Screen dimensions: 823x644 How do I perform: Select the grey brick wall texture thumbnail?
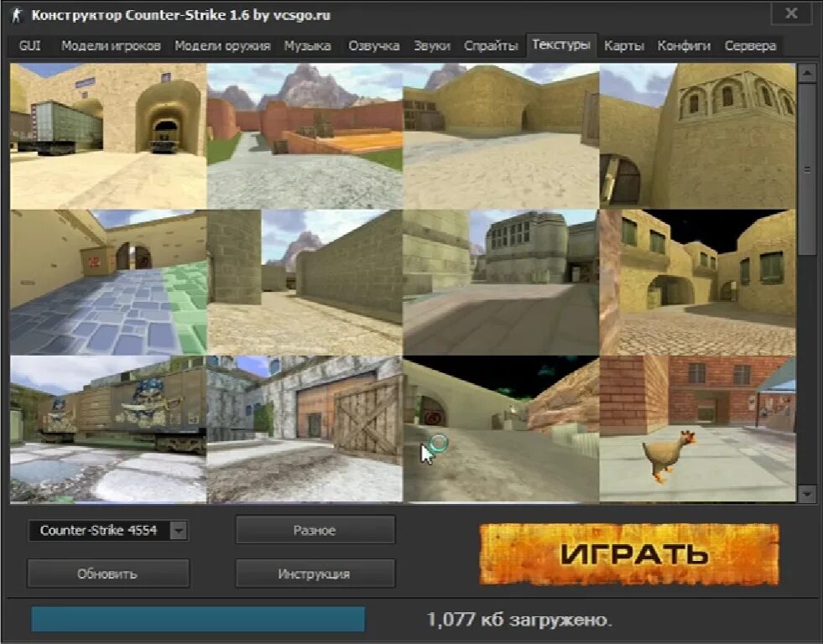[x=305, y=283]
